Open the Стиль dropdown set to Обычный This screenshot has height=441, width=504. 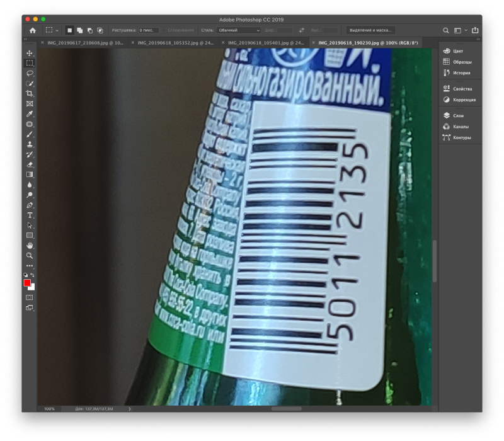tap(238, 30)
